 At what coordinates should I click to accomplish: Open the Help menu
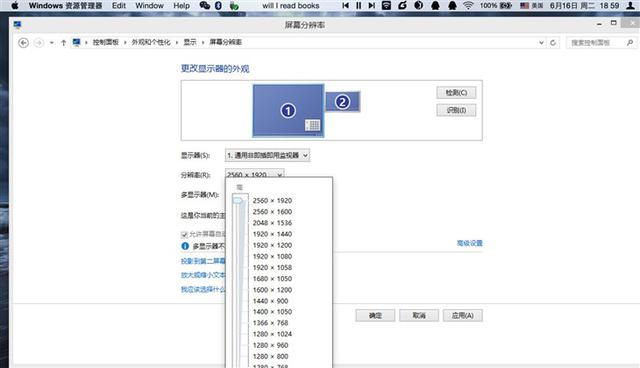pyautogui.click(x=181, y=6)
